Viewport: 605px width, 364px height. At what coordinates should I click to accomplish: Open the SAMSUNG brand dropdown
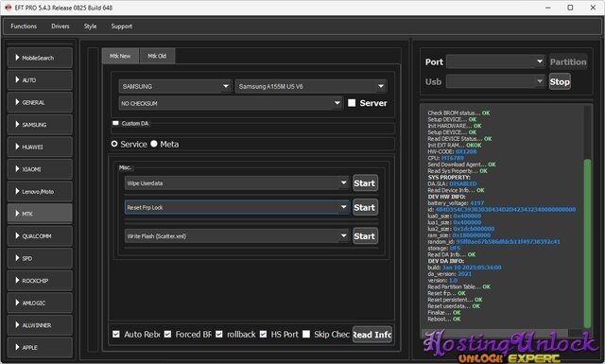(x=175, y=86)
